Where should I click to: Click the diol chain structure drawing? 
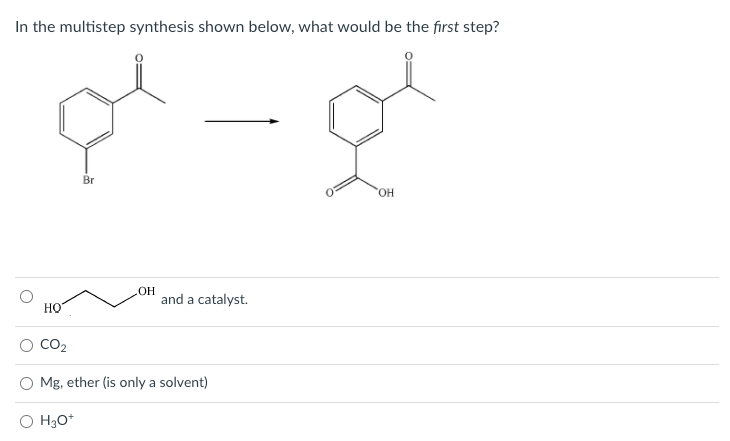point(100,299)
